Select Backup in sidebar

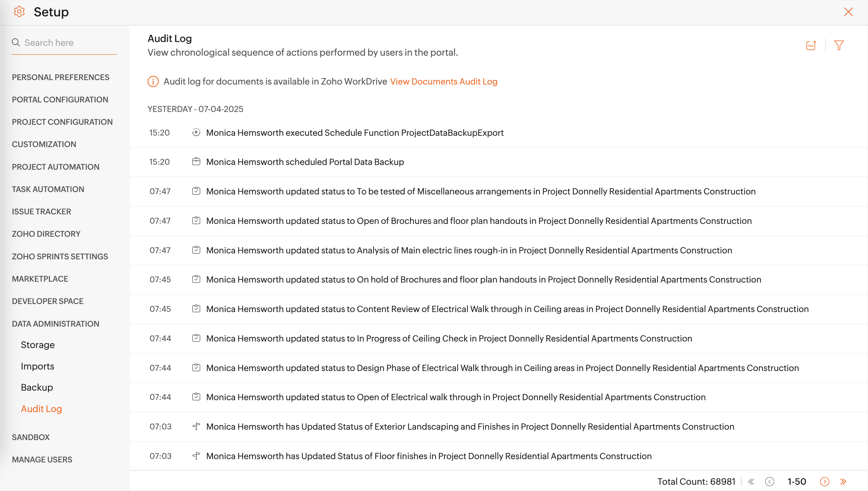pos(37,387)
